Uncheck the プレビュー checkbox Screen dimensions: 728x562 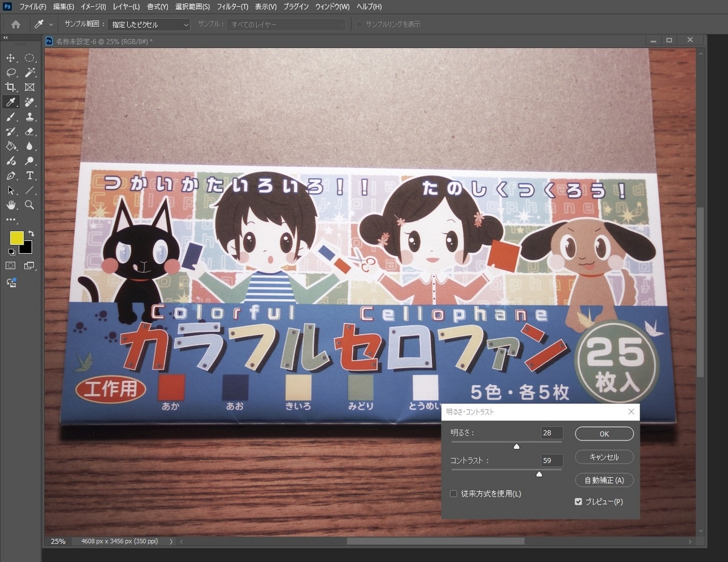pyautogui.click(x=578, y=501)
